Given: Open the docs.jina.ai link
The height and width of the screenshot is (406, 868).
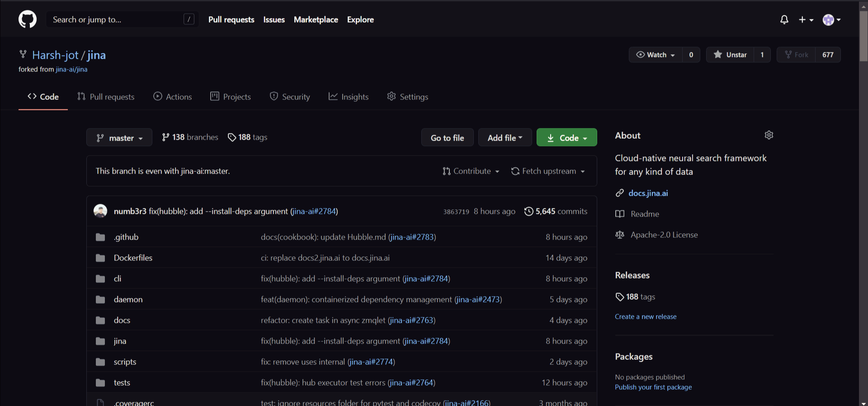Looking at the screenshot, I should click(648, 193).
